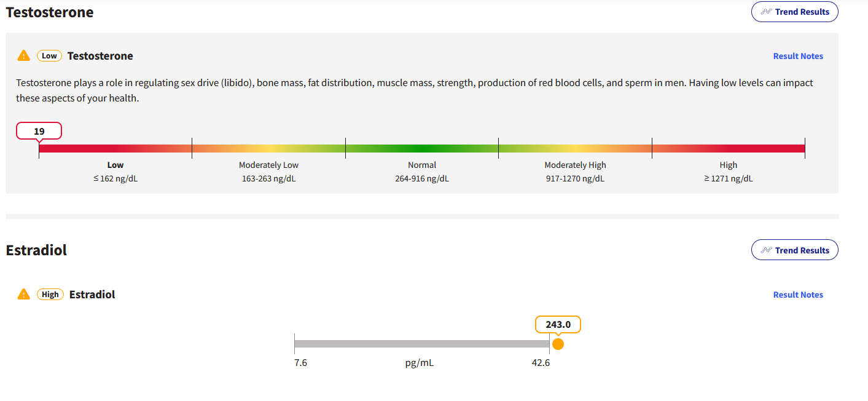Click the gray Estradiol reference range bar
Screen dimensions: 868x401
pos(422,344)
